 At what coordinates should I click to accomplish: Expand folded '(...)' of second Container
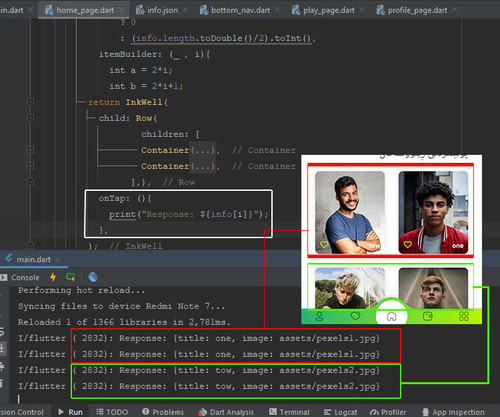[203, 166]
